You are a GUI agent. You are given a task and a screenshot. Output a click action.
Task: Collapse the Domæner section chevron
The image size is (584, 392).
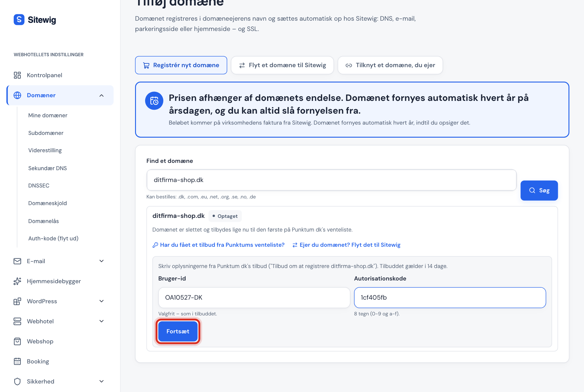coord(102,95)
